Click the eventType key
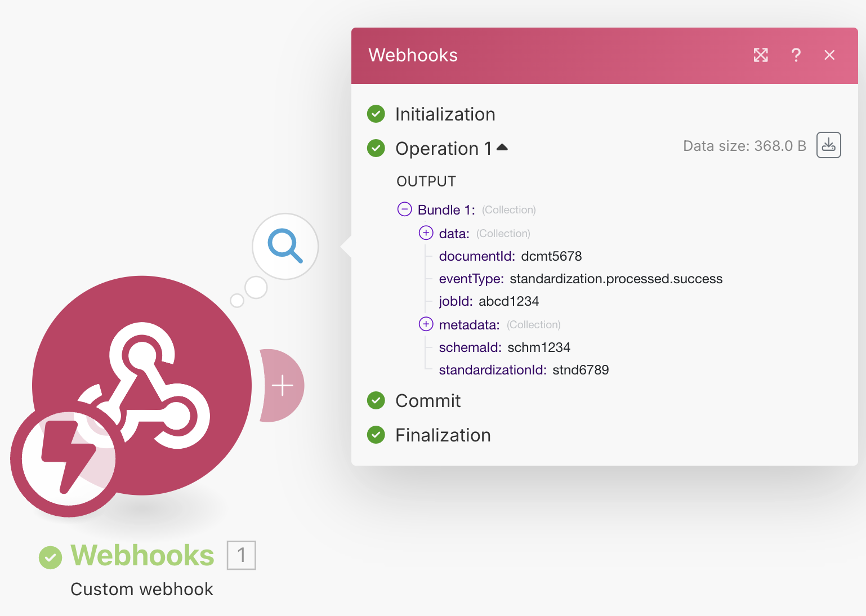This screenshot has height=616, width=866. 471,279
